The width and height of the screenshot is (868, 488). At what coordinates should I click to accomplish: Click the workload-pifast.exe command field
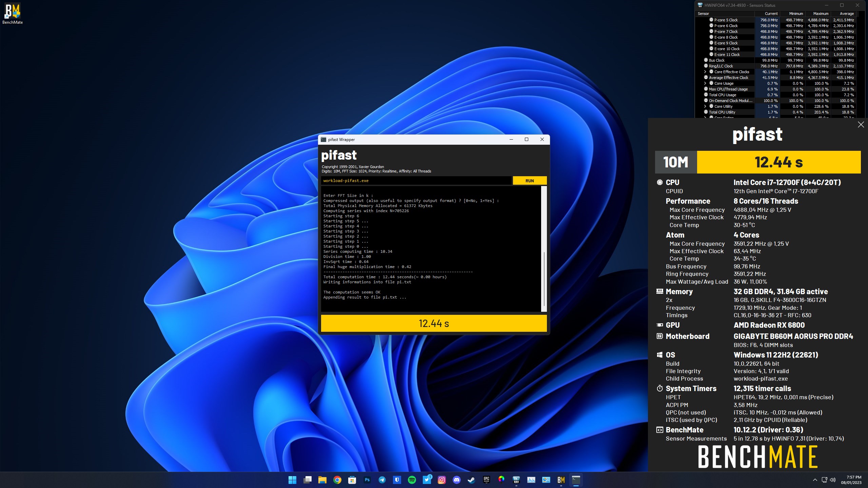pos(416,181)
